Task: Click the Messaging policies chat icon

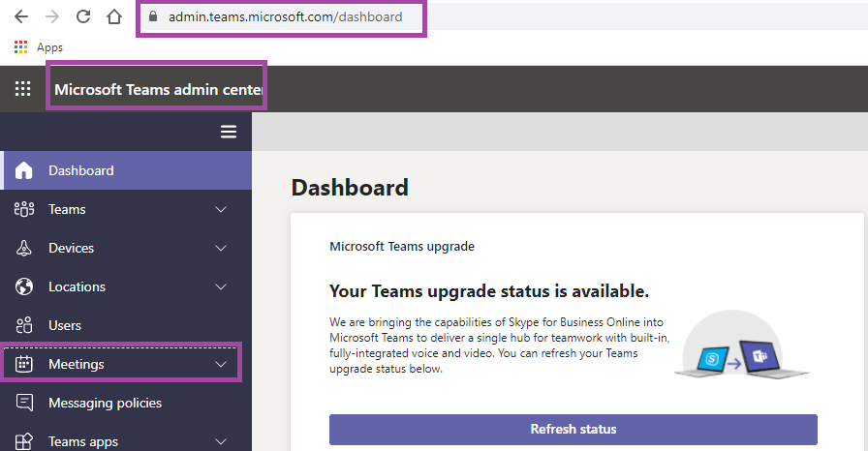Action: coord(24,403)
